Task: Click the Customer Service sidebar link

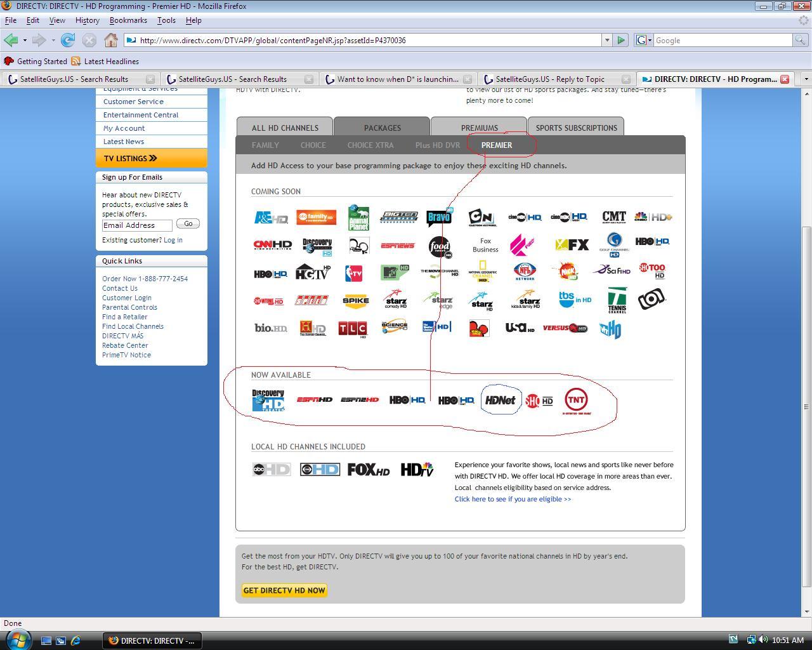Action: [x=133, y=102]
